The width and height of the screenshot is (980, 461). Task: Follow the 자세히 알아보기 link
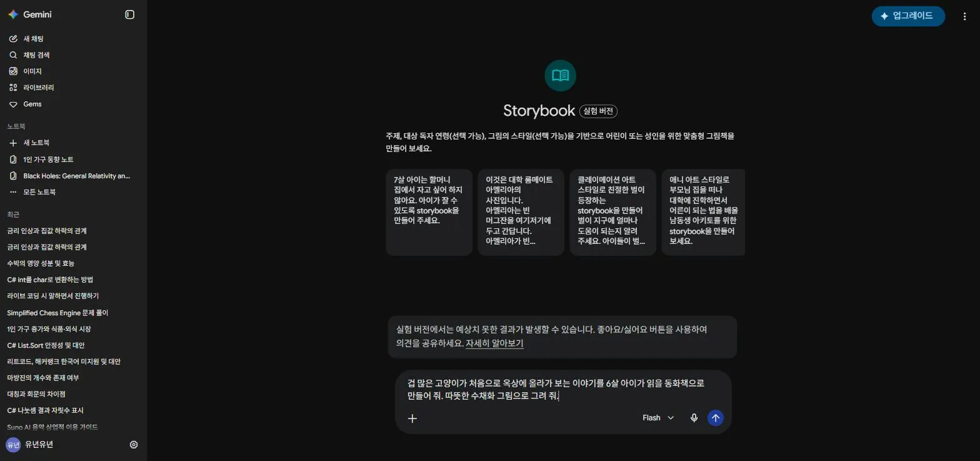pos(494,343)
